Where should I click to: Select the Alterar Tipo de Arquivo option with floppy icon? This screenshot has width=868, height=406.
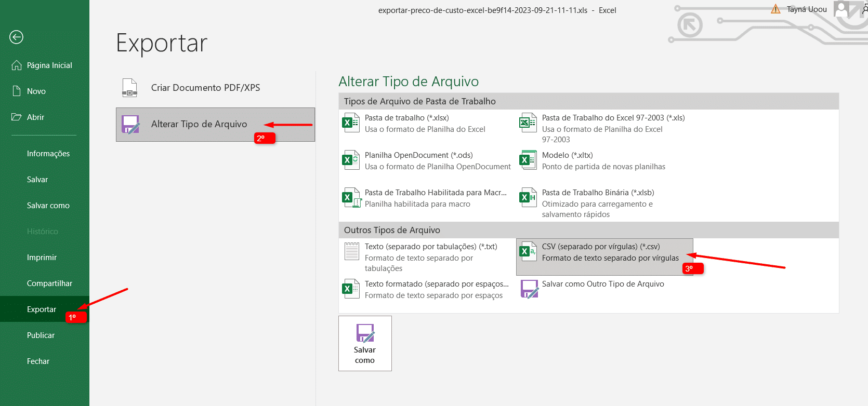point(215,125)
